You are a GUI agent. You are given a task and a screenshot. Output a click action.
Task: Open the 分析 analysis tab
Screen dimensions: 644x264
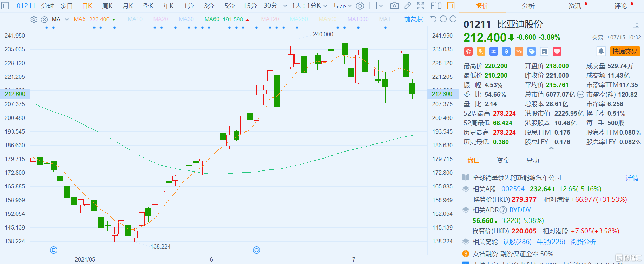528,6
